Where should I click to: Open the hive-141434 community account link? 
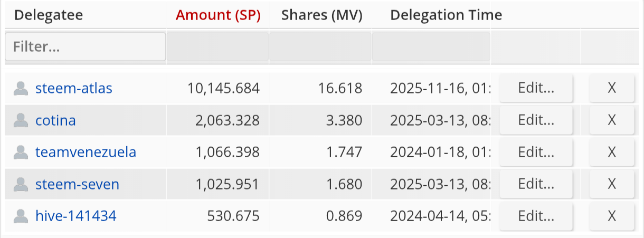(x=75, y=216)
